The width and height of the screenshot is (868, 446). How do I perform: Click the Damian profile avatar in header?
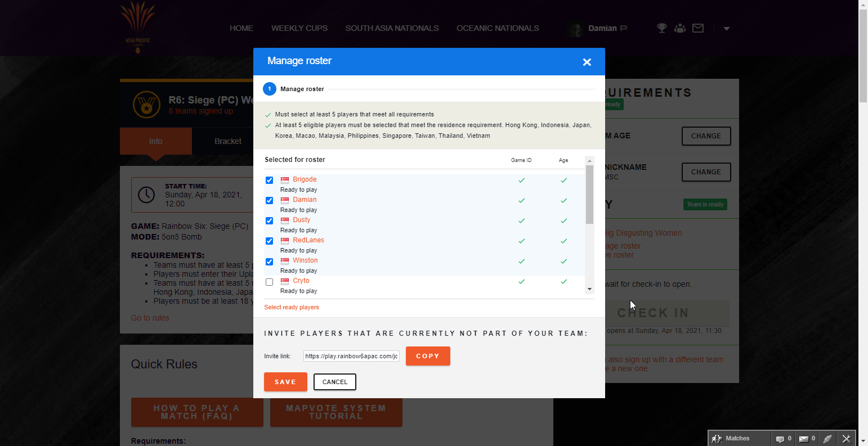coord(575,29)
